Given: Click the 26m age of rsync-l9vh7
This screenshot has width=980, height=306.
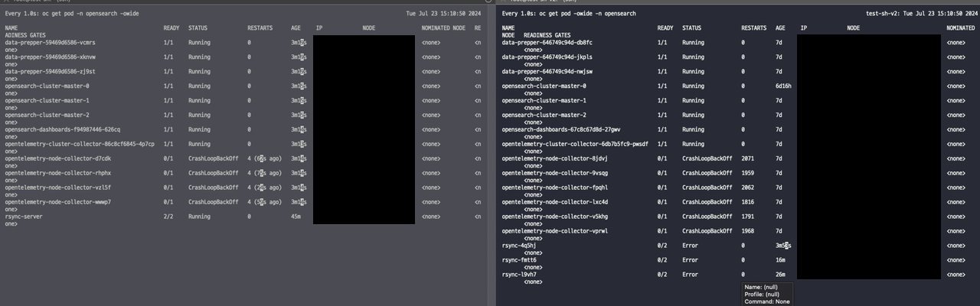Looking at the screenshot, I should pos(780,275).
